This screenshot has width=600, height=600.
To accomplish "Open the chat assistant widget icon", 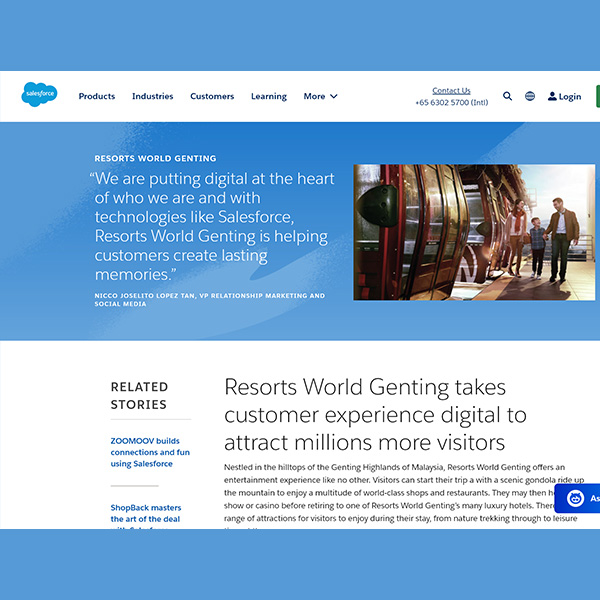I will (575, 498).
